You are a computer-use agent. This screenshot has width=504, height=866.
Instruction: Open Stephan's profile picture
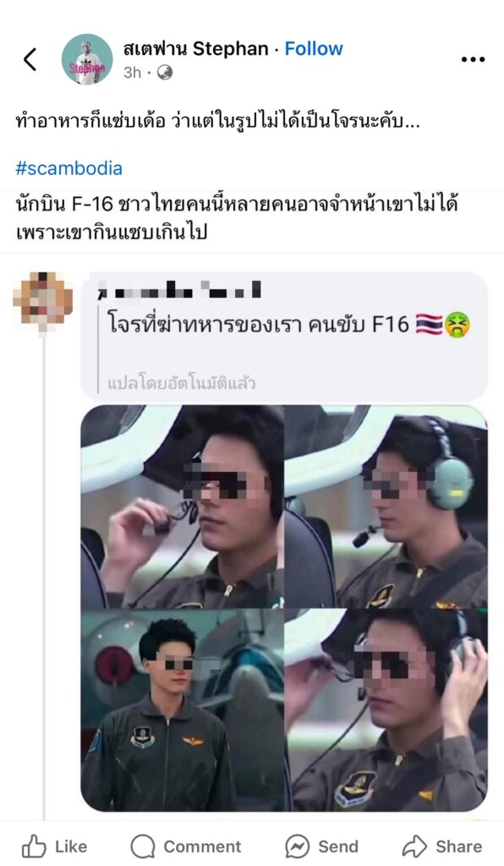(86, 59)
